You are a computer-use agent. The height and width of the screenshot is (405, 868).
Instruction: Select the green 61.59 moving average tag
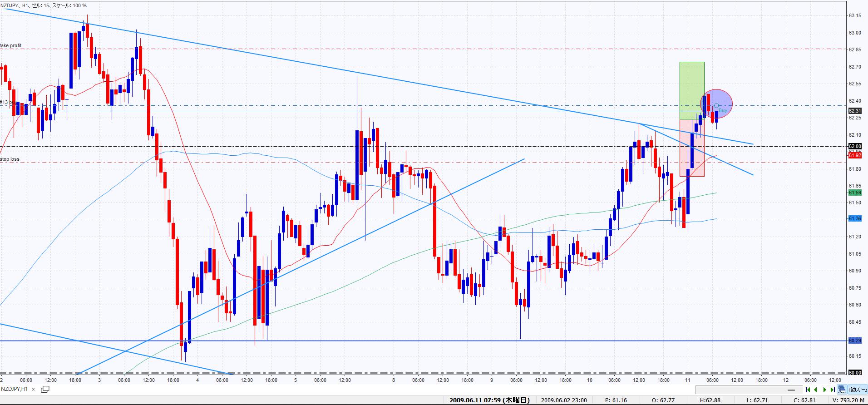coord(854,193)
